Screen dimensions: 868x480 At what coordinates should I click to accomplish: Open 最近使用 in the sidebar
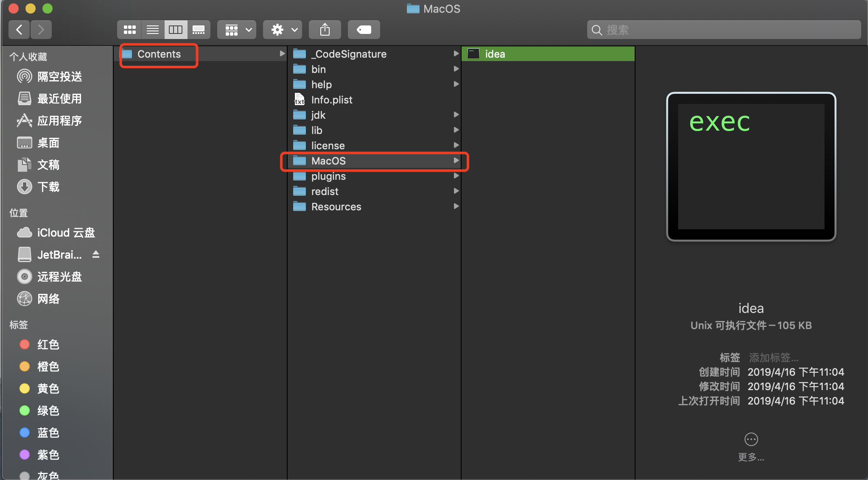click(x=50, y=99)
